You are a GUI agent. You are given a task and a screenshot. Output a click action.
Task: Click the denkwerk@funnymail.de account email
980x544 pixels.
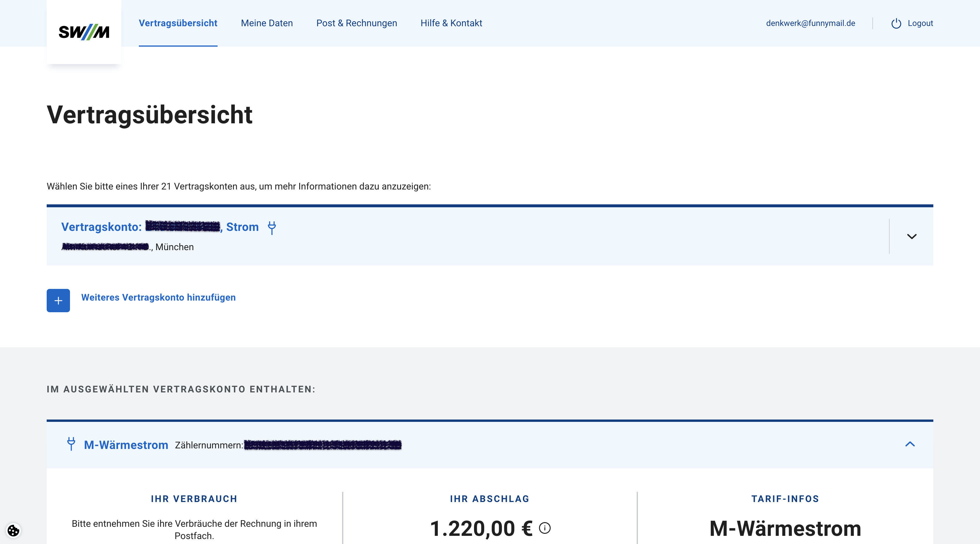click(x=810, y=23)
